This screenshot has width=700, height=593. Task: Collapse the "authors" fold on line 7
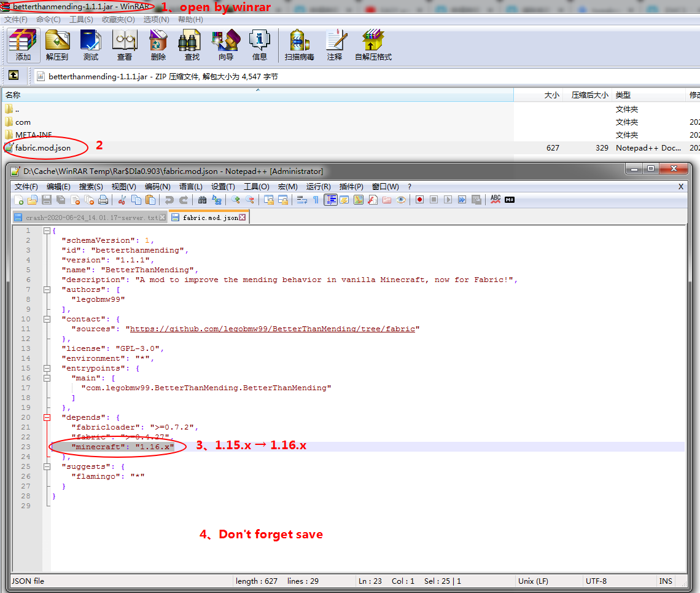click(x=47, y=289)
